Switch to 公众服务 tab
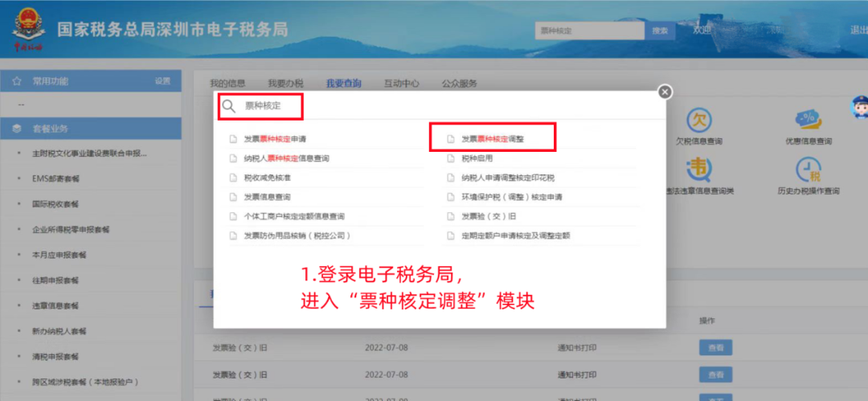The height and width of the screenshot is (401, 868). (460, 84)
